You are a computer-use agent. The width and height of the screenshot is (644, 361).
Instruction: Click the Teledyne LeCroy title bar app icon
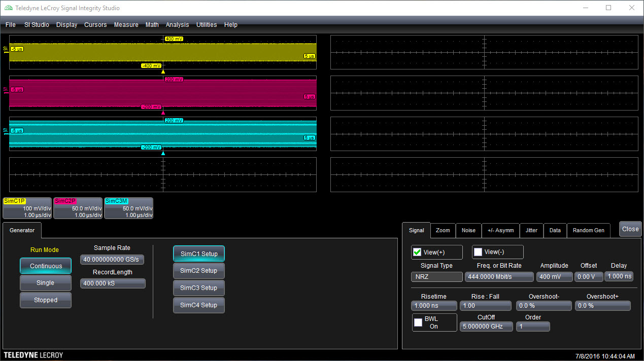click(x=9, y=8)
